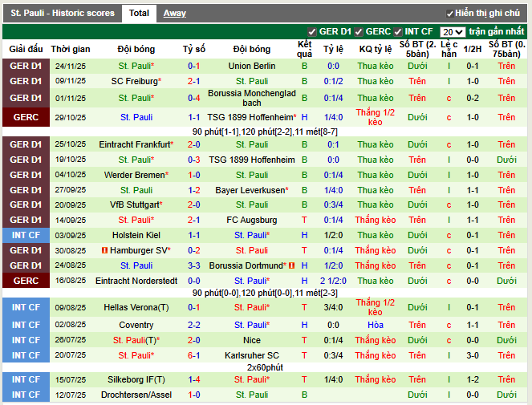Click the "Tỷ số" column header
The image size is (532, 405).
pyautogui.click(x=193, y=49)
